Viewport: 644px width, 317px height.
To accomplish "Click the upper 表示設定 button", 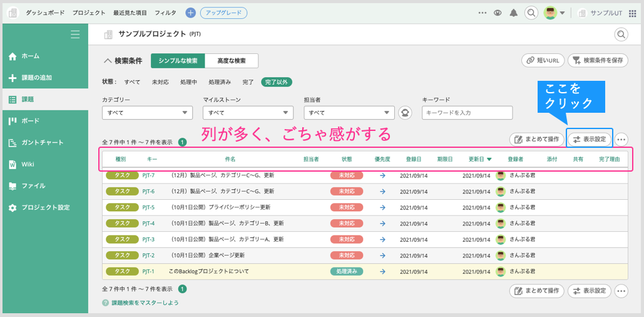I will point(589,139).
